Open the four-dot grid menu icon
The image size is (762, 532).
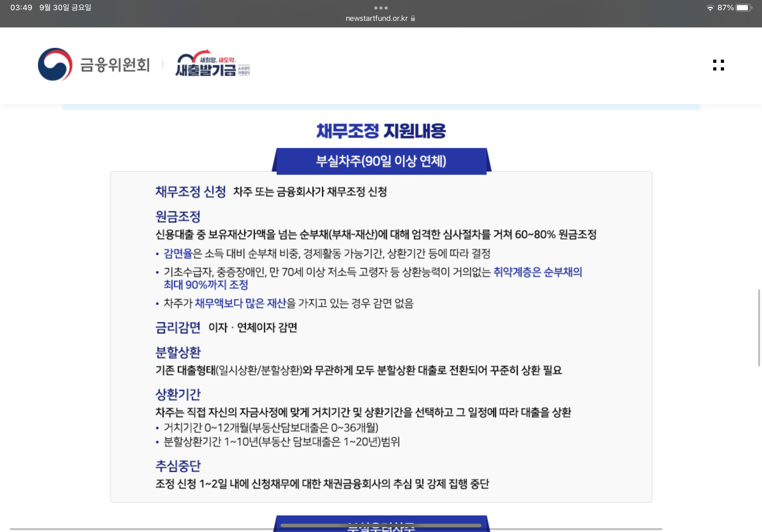point(718,65)
